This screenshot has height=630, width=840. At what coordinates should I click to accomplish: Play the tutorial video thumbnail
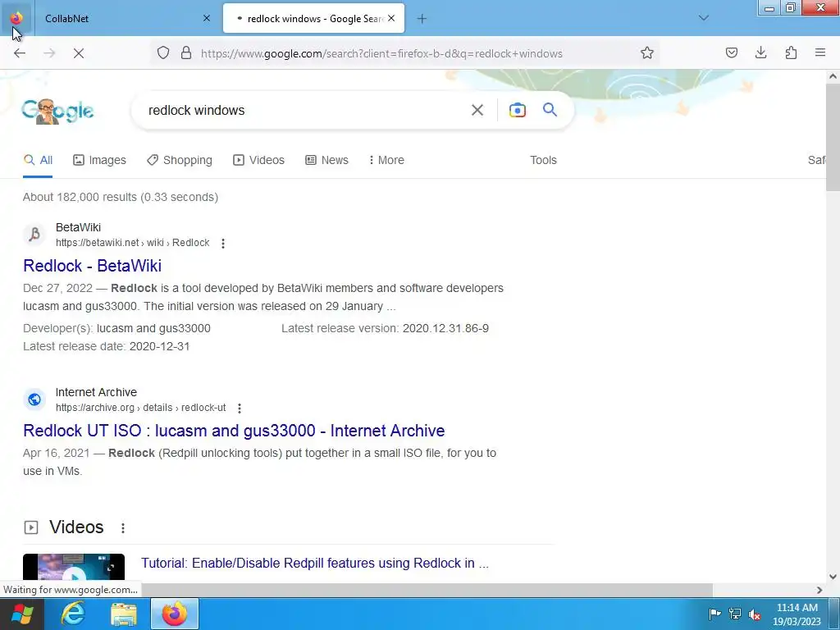(74, 568)
